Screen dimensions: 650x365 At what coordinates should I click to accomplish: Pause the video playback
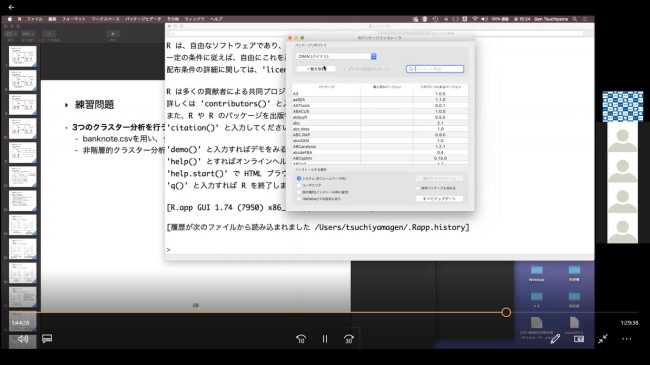[x=325, y=339]
